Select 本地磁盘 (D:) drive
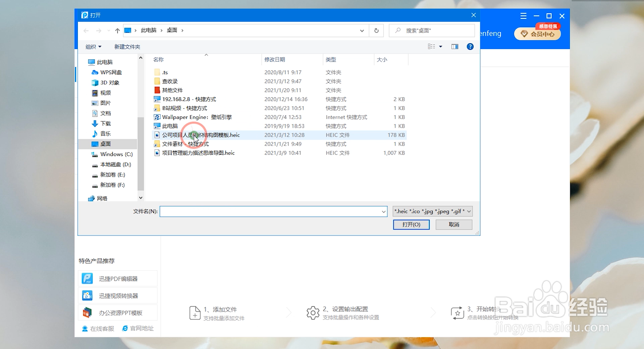This screenshot has height=349, width=644. click(115, 164)
